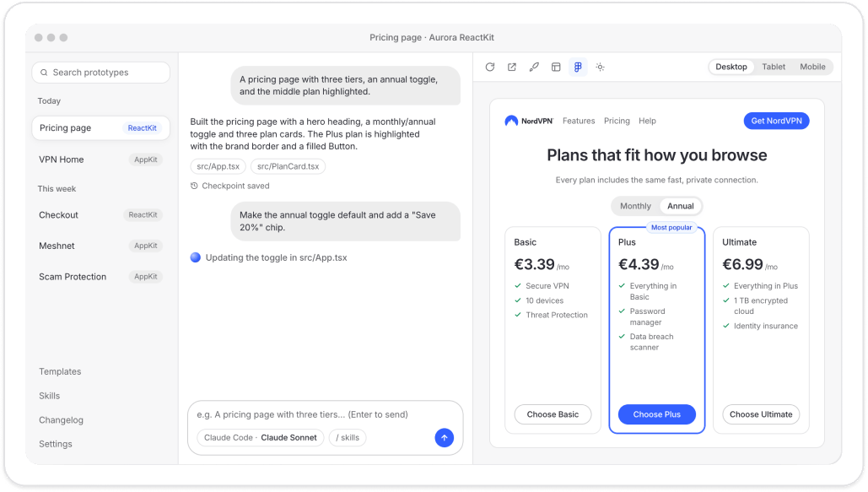Screen dimensions: 868x492
Task: Open the / skills picker chip
Action: (x=348, y=438)
